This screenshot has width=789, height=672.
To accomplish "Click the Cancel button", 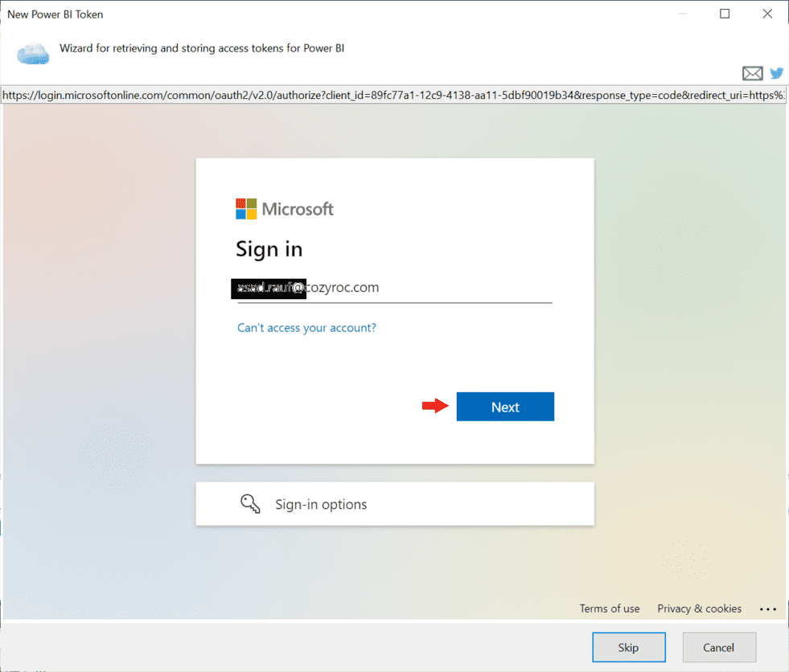I will tap(719, 647).
